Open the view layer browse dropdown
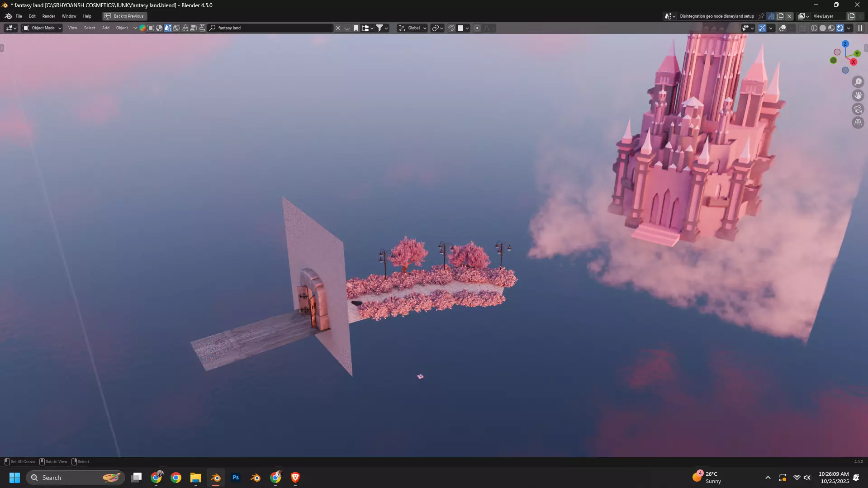This screenshot has width=868, height=488. 804,16
